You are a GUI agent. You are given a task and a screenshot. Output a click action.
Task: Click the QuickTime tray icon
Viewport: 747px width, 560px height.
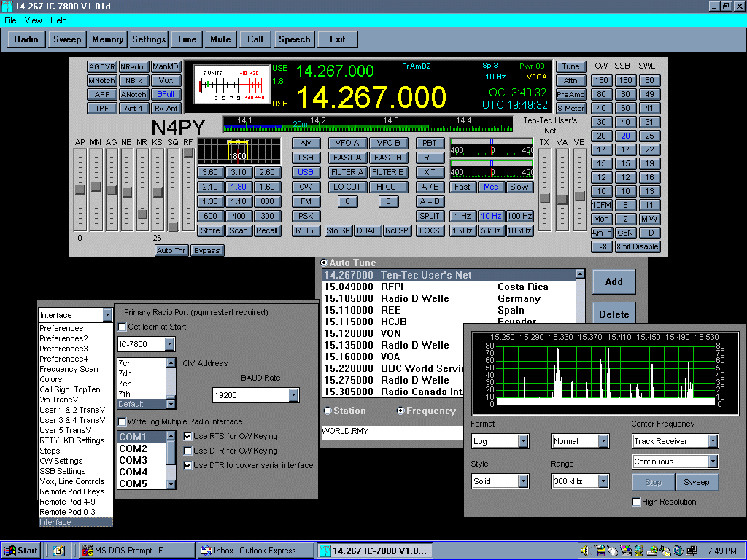click(678, 551)
